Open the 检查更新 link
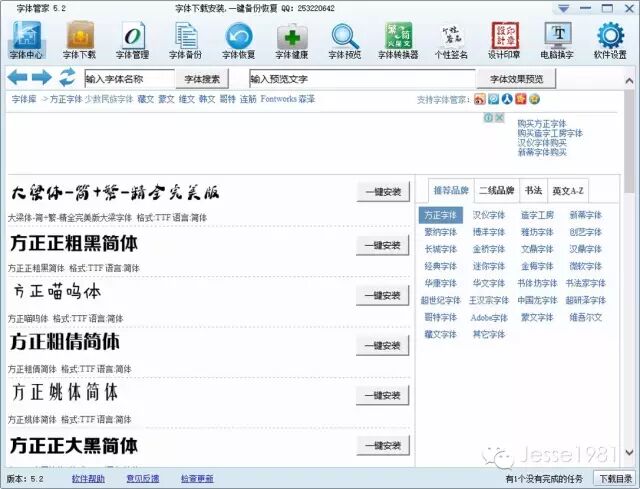The image size is (640, 489). (197, 478)
